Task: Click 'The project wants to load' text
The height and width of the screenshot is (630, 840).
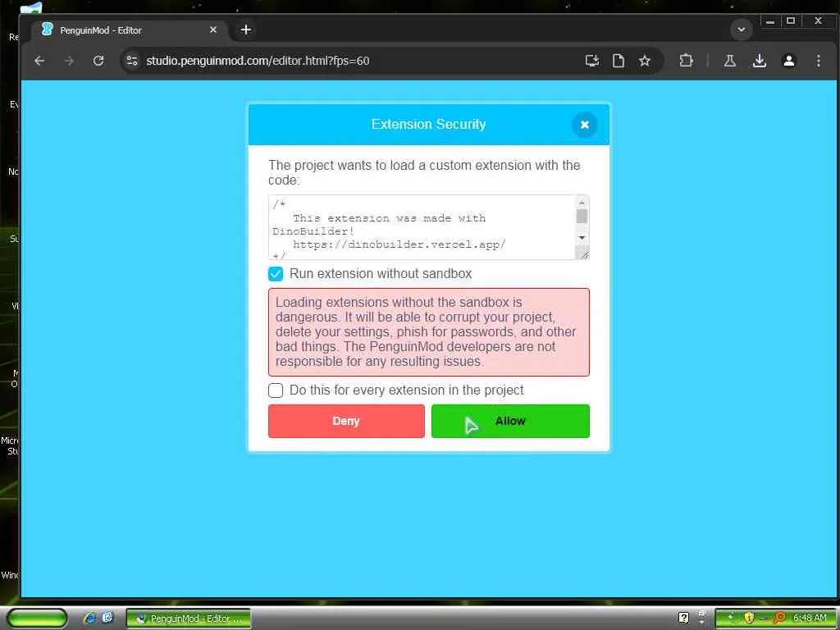Action: (x=424, y=172)
